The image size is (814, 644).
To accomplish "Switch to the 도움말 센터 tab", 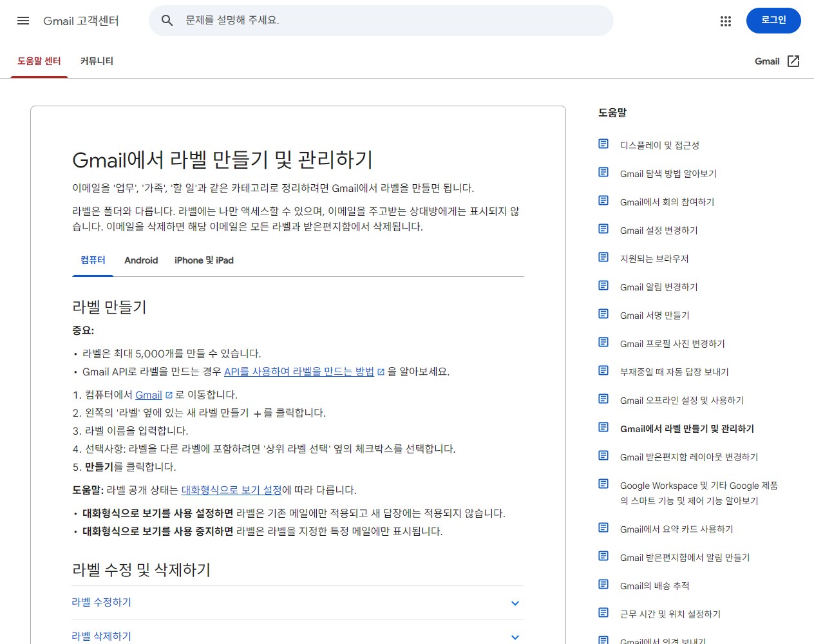I will point(39,61).
